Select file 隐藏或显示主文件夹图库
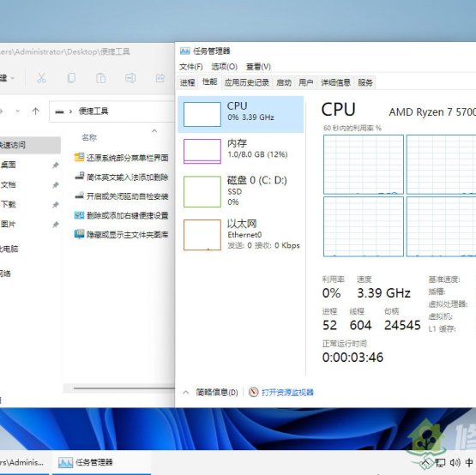Viewport: 476px width, 475px height. [122, 234]
